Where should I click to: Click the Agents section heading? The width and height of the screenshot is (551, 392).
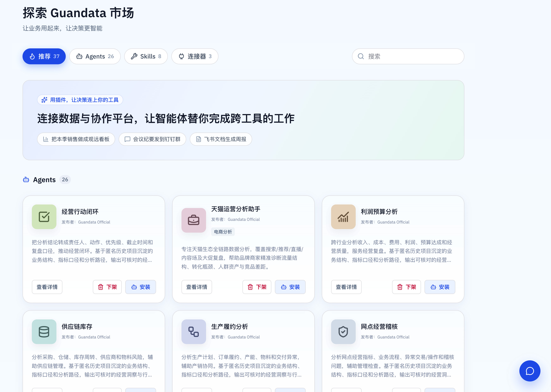[44, 180]
